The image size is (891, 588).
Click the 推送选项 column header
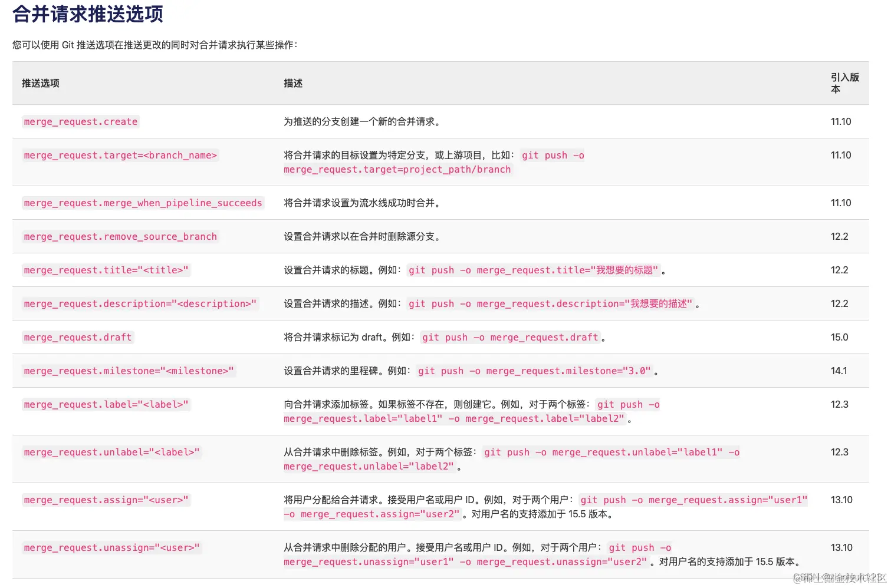[x=41, y=83]
